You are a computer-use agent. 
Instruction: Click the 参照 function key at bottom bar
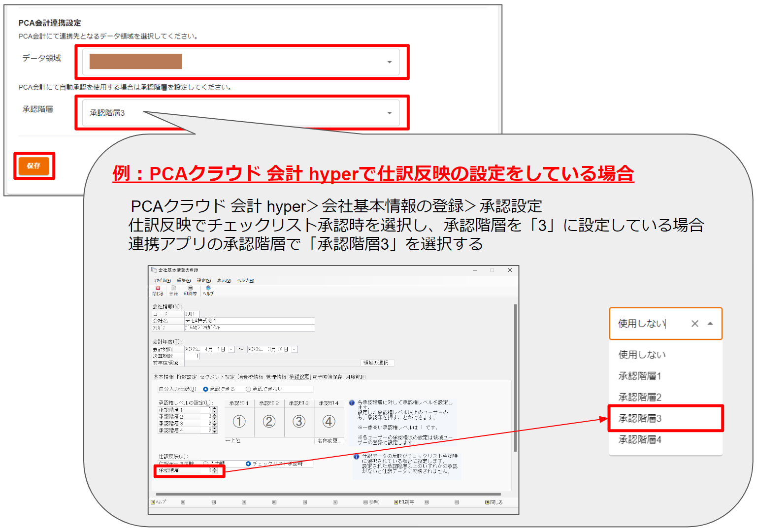click(x=371, y=502)
